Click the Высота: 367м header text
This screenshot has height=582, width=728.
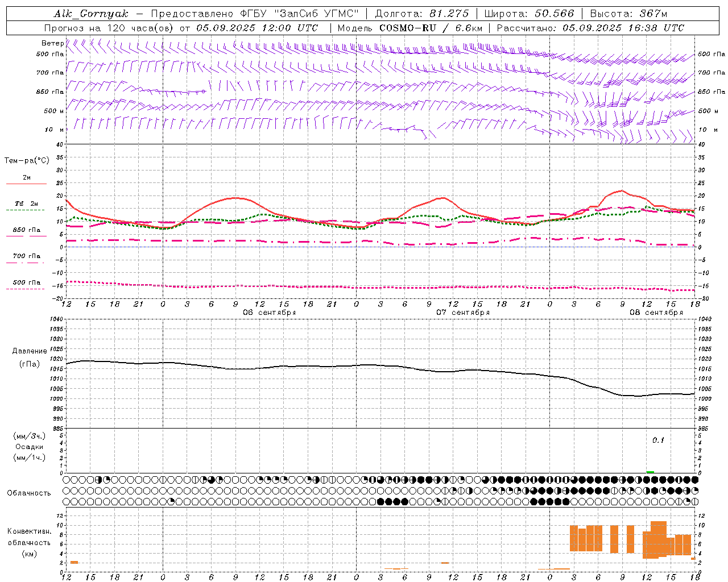(x=628, y=14)
